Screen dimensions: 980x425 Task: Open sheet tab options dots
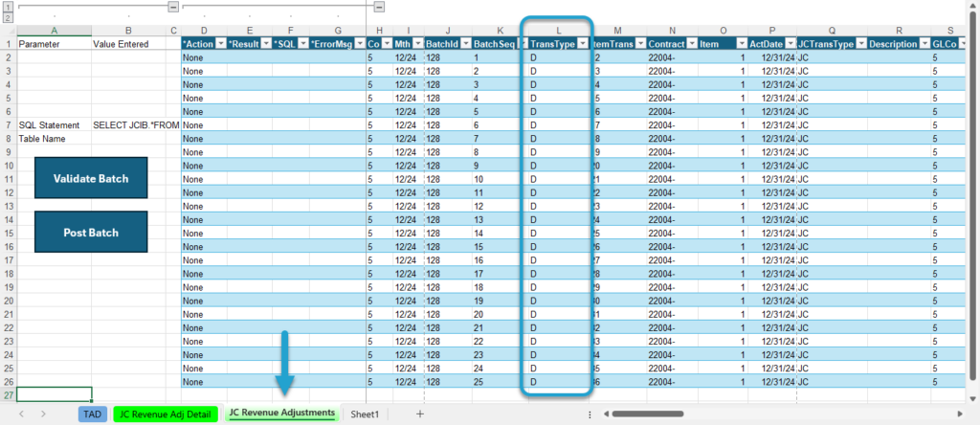pos(590,414)
